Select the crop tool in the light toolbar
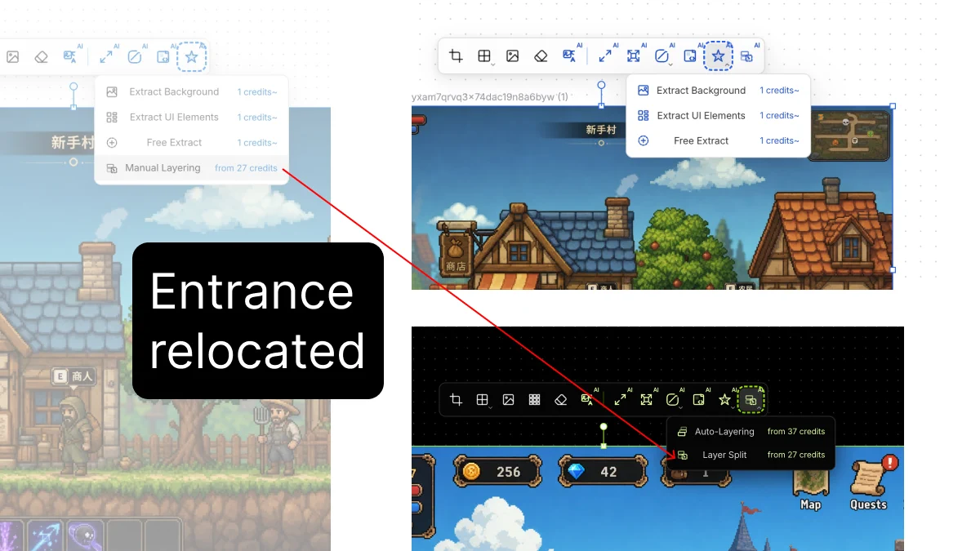This screenshot has width=980, height=551. 457,56
